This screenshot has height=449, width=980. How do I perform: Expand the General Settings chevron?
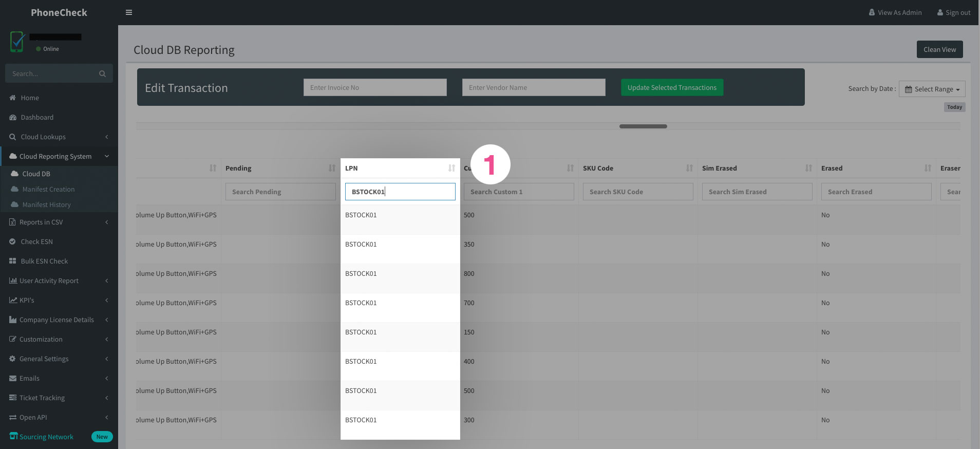click(106, 359)
